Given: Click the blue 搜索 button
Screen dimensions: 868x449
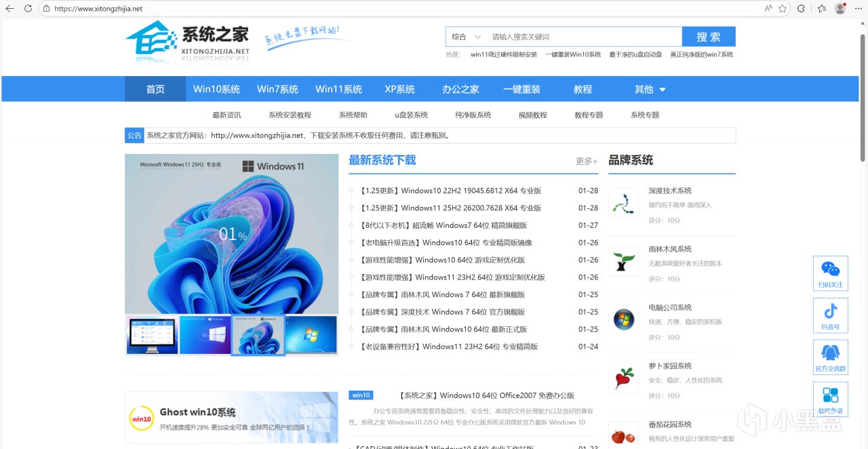Looking at the screenshot, I should [x=709, y=37].
